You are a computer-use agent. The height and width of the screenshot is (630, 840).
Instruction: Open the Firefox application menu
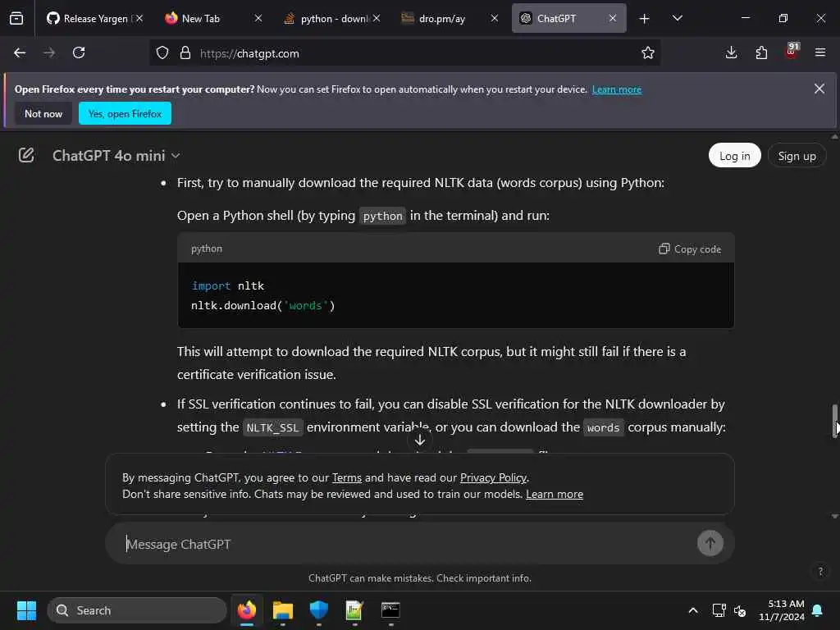coord(820,52)
